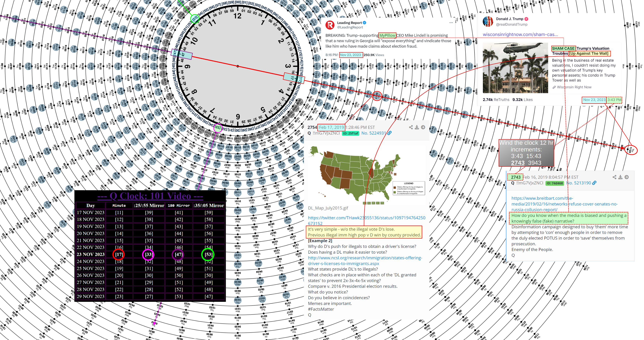This screenshot has width=644, height=340.
Task: Click the large 12 on the clock face
Action: (x=237, y=16)
